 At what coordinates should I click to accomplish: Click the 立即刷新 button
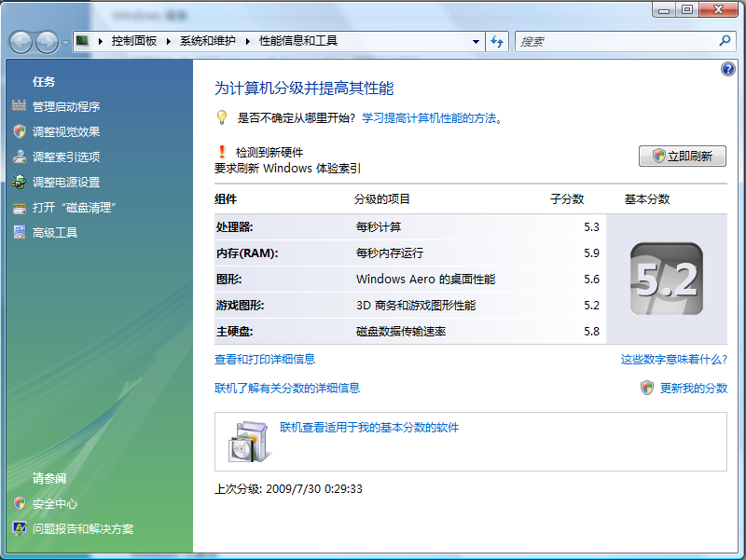click(683, 156)
